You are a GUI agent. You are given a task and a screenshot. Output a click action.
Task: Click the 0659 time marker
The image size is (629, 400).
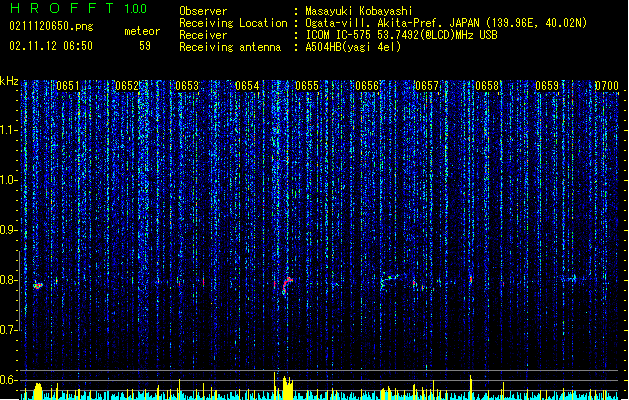pyautogui.click(x=547, y=86)
